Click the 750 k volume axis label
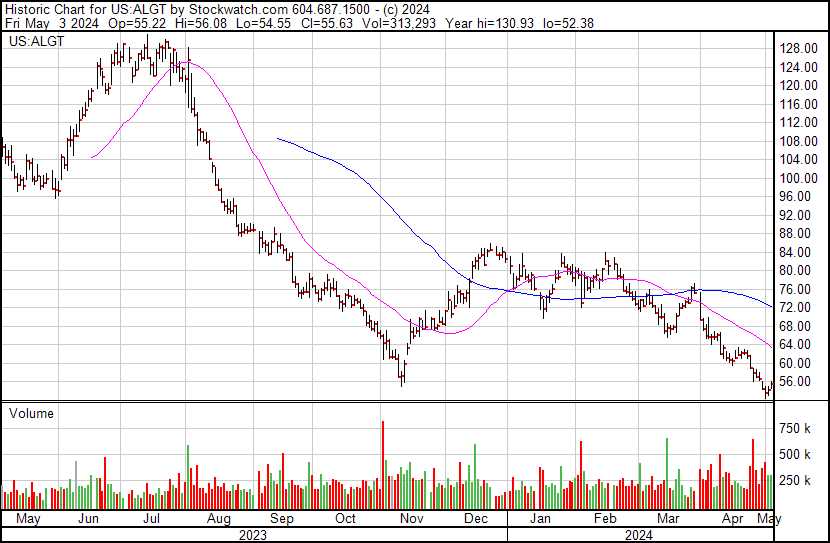830x543 pixels. (x=795, y=428)
